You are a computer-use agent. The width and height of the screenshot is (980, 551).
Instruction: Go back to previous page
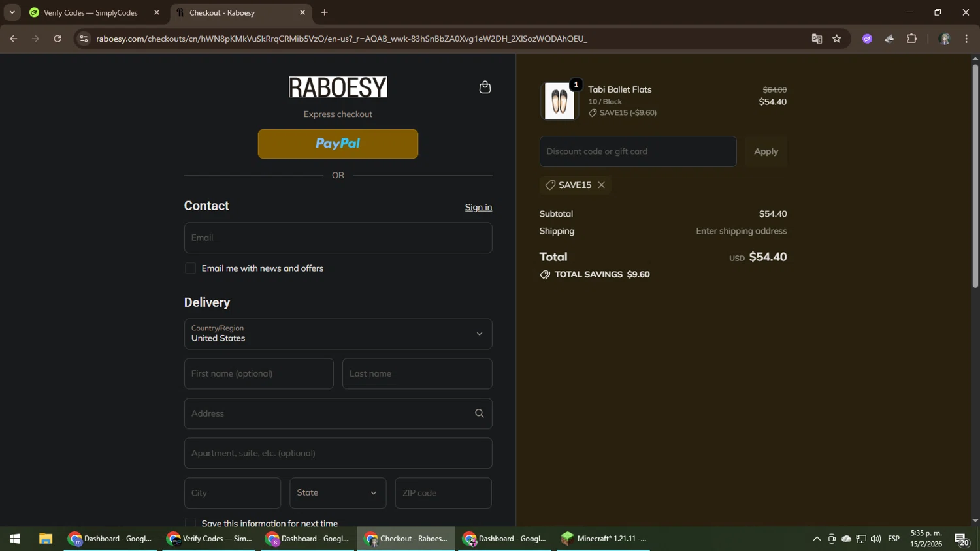click(13, 39)
